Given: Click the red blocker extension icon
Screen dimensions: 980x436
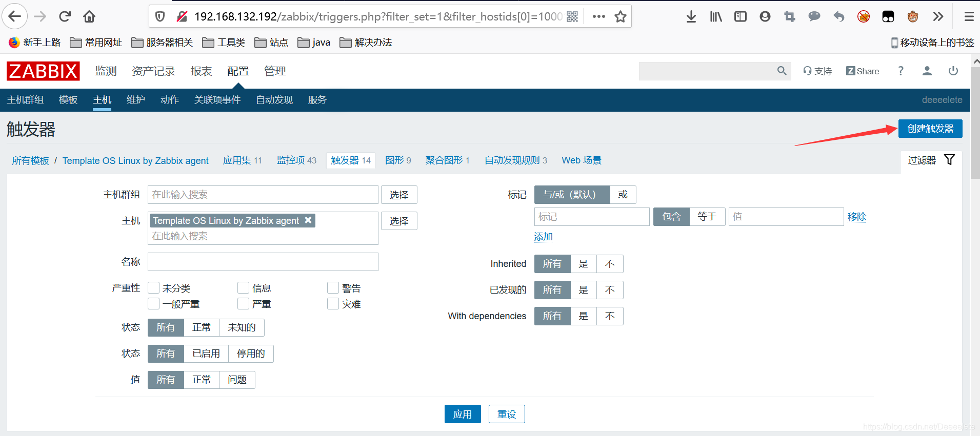Looking at the screenshot, I should 864,16.
